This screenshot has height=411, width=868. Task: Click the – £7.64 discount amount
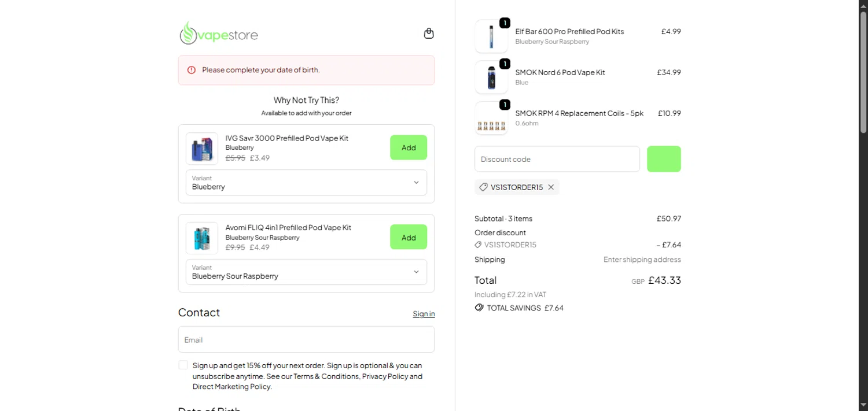[669, 245]
